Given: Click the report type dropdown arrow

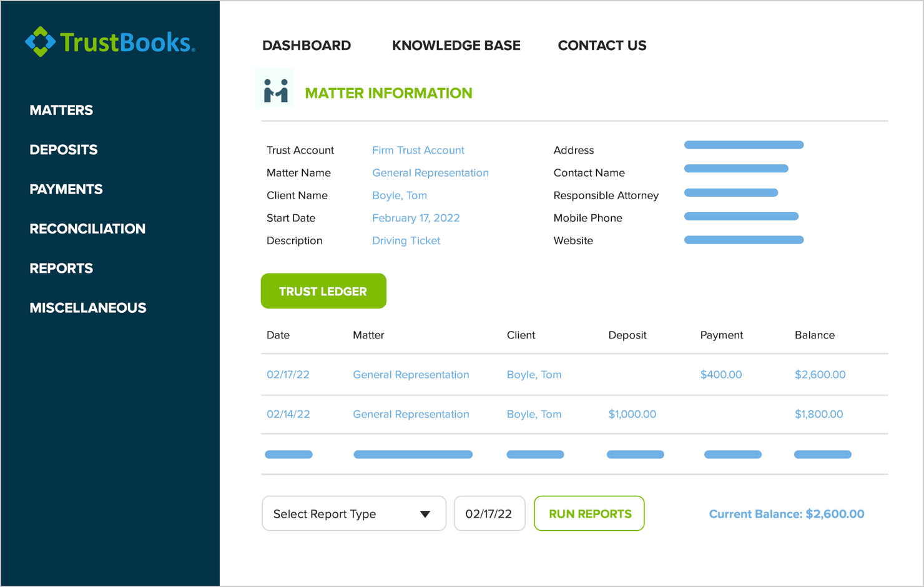Looking at the screenshot, I should pos(425,513).
